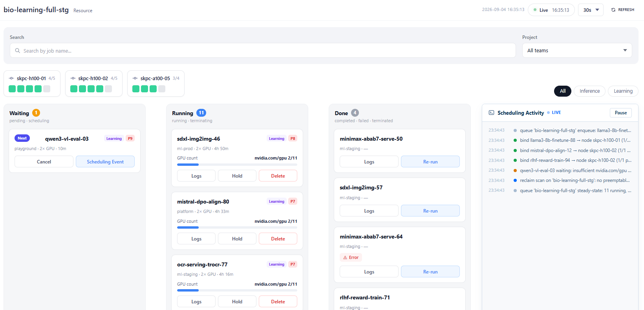Switch filter to Learning
The height and width of the screenshot is (310, 644).
pos(623,91)
